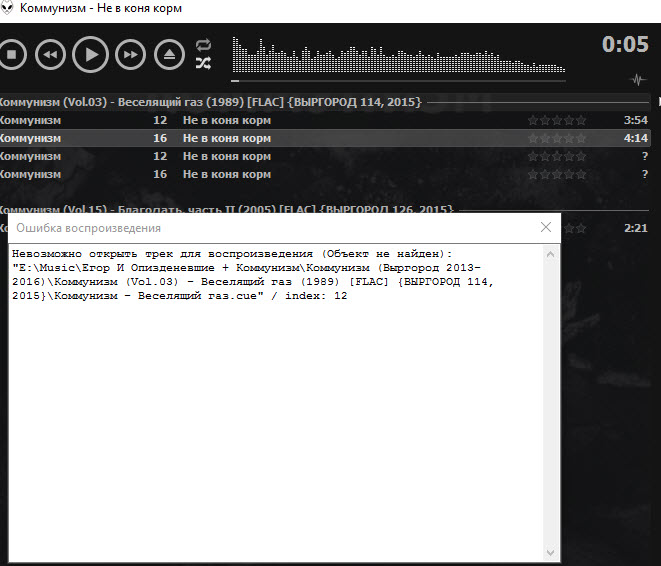
Task: Skip to next track button
Action: tap(130, 55)
